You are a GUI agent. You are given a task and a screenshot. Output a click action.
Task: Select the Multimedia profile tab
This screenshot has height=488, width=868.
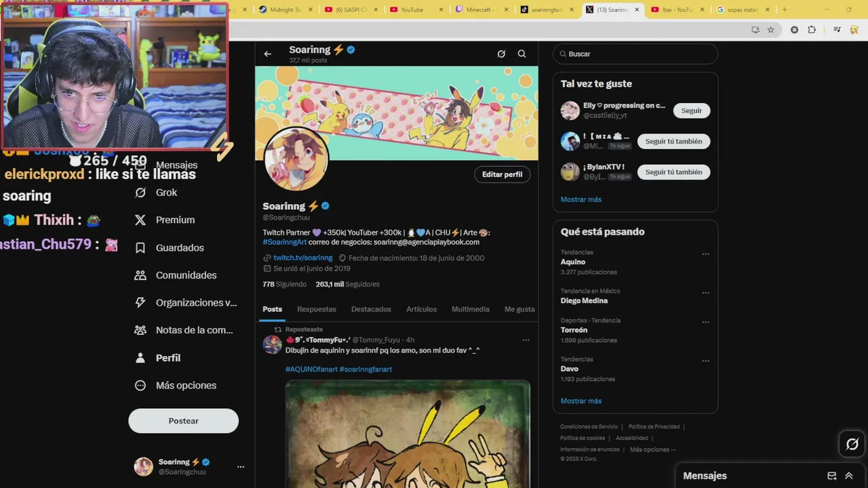(x=471, y=309)
